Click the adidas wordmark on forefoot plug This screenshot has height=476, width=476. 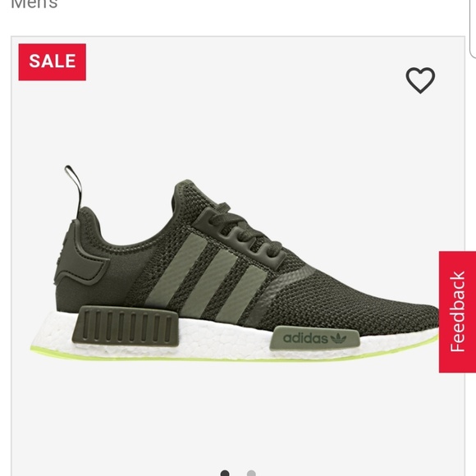coord(305,338)
